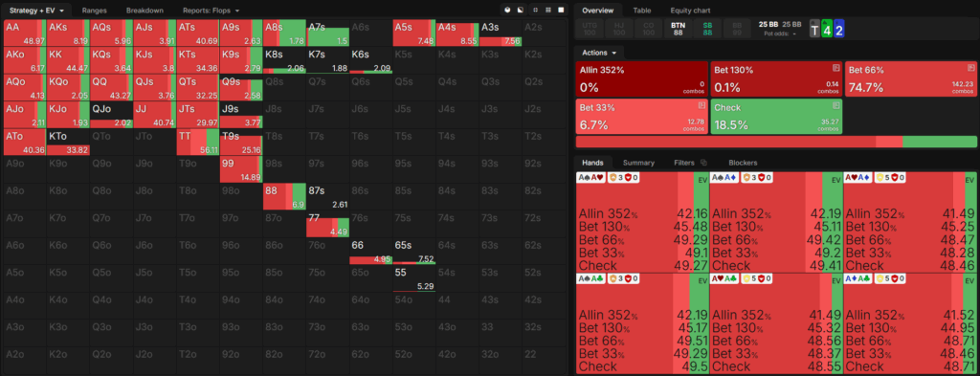Select the SB 88 position
980x376 pixels.
coord(707,29)
